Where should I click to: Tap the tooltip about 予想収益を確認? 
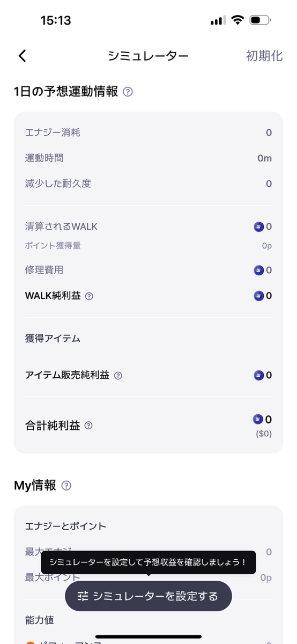pyautogui.click(x=148, y=562)
